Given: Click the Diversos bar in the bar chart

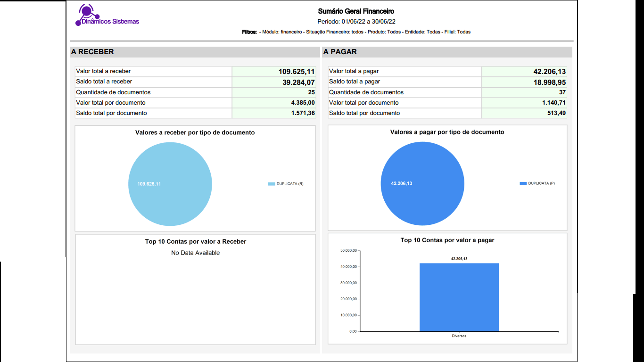Looking at the screenshot, I should point(459,297).
